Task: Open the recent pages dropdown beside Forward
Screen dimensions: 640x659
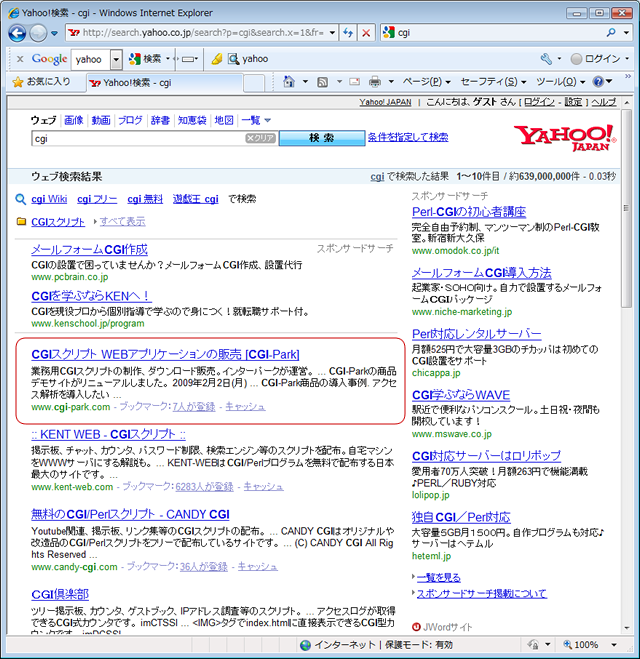Action: coord(54,33)
